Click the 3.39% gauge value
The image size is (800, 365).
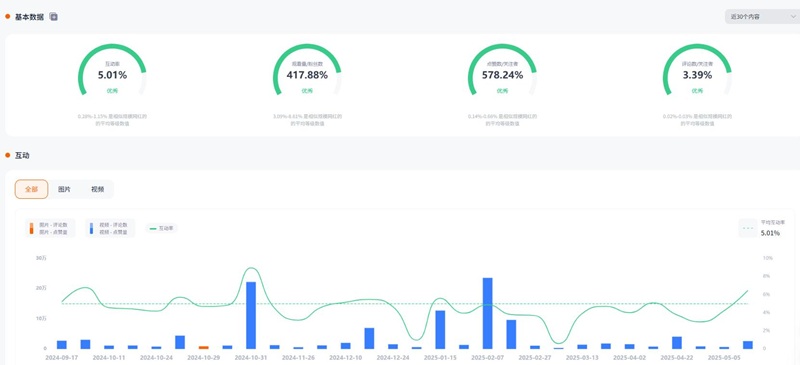click(697, 75)
